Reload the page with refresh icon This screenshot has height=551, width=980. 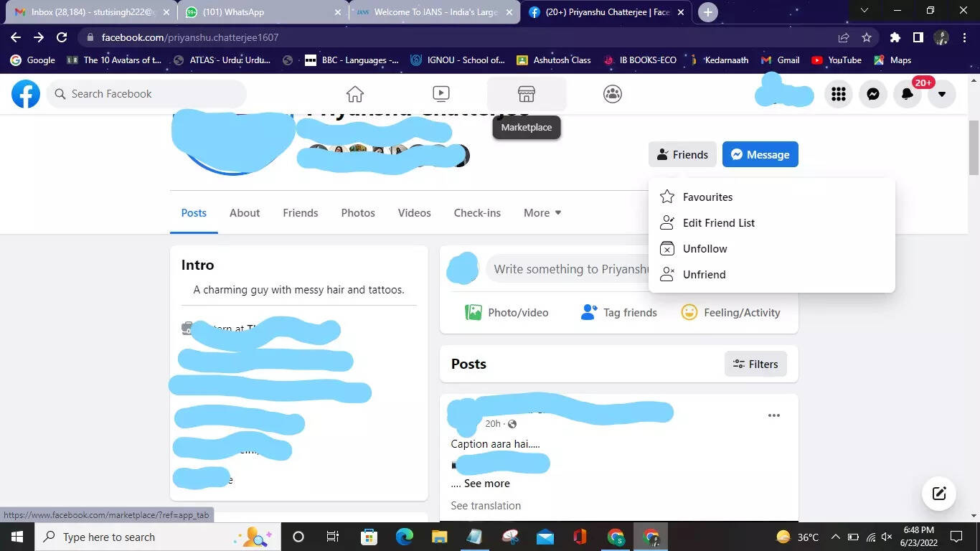[62, 37]
